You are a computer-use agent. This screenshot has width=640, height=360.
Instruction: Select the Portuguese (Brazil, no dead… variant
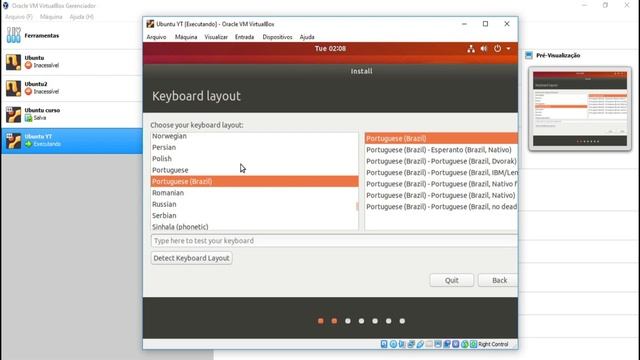(x=441, y=207)
